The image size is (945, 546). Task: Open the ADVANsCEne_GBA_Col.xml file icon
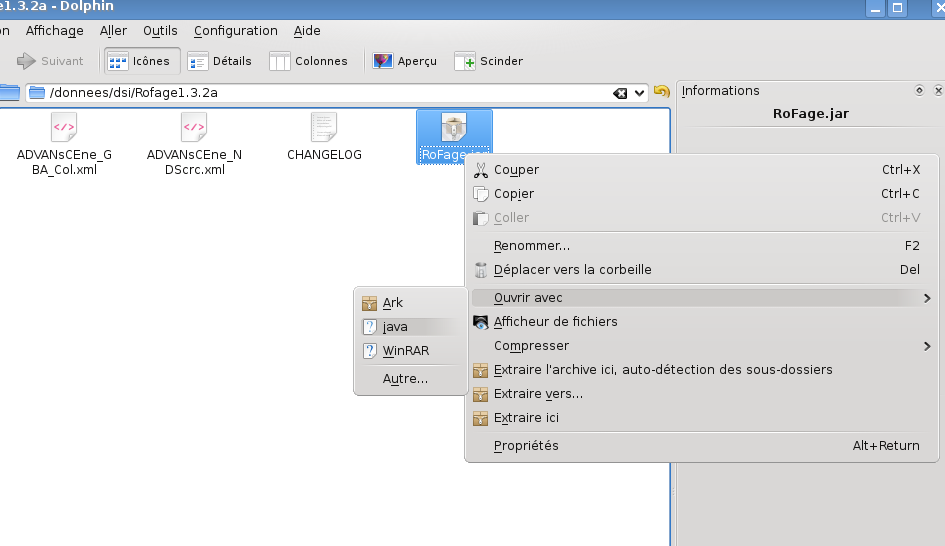(64, 127)
